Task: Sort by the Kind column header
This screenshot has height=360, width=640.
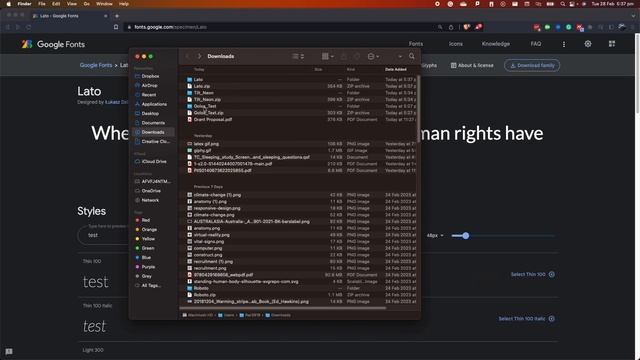Action: click(x=351, y=69)
